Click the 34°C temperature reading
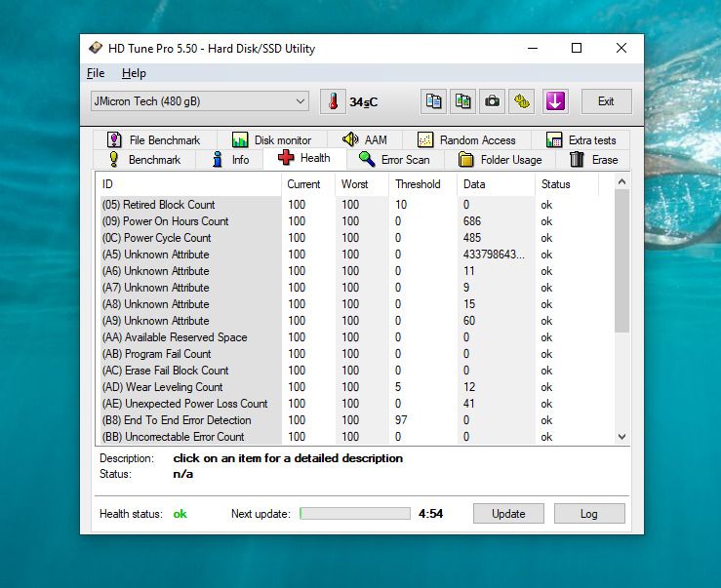721x588 pixels. pos(363,102)
